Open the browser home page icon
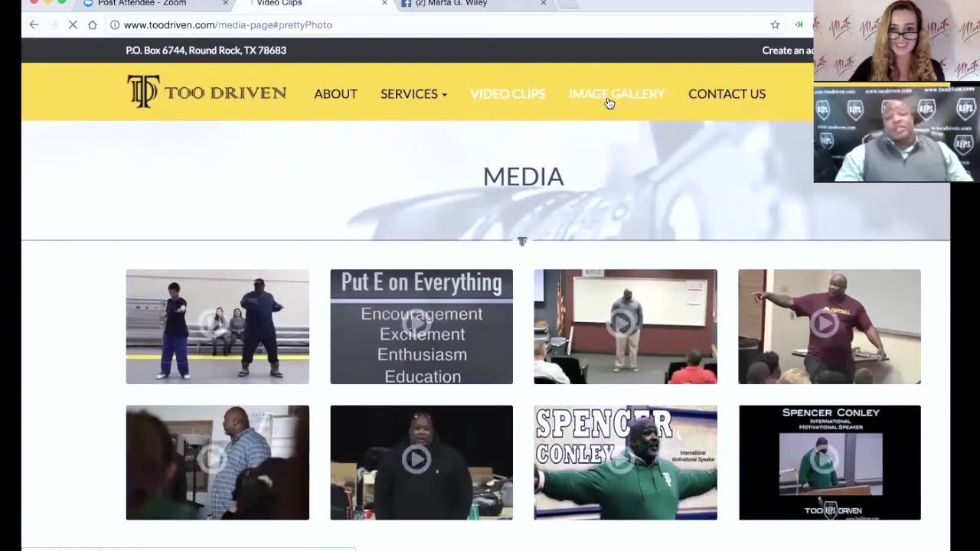This screenshot has height=551, width=980. coord(93,24)
